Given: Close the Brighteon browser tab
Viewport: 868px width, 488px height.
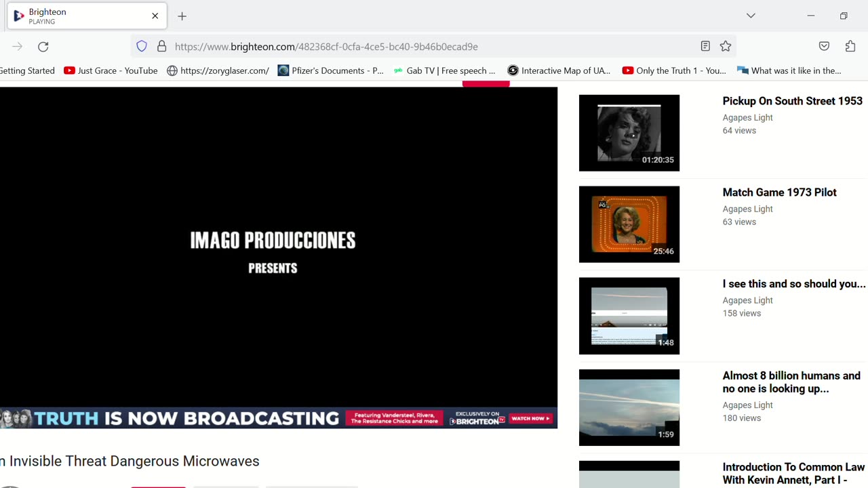Looking at the screenshot, I should [155, 16].
